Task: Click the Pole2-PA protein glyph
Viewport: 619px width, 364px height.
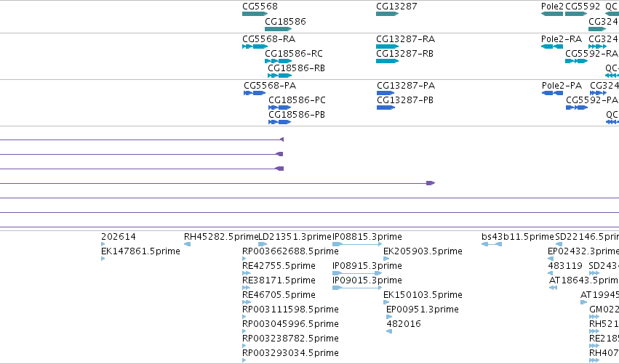Action: tap(553, 94)
